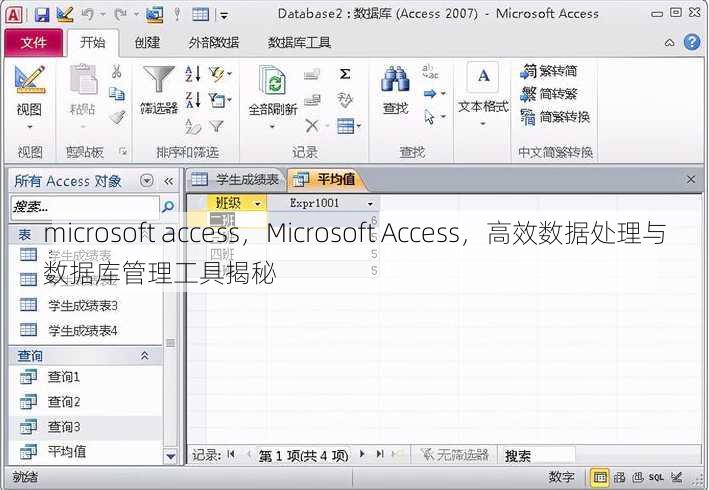Screen dimensions: 709x490
Task: Sort descending with the Z-A icon
Action: [193, 99]
